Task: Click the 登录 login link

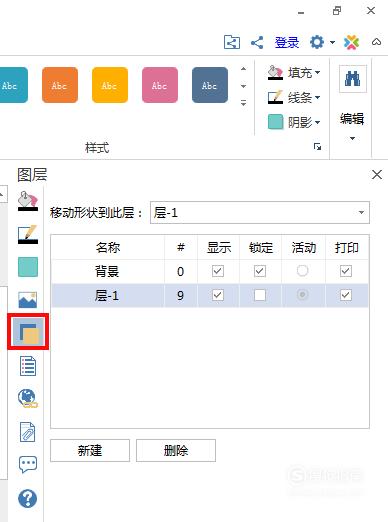Action: (x=287, y=42)
